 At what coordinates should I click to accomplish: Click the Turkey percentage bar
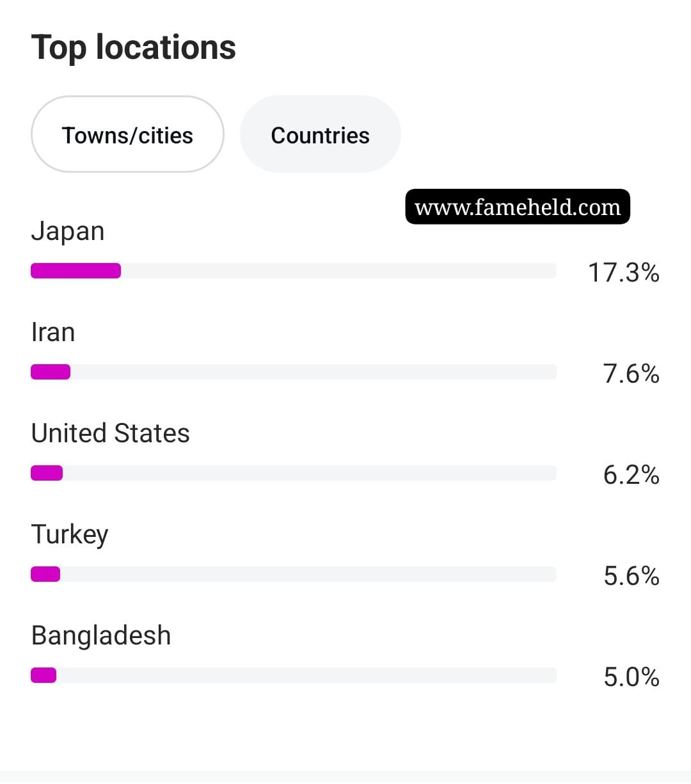tap(294, 574)
